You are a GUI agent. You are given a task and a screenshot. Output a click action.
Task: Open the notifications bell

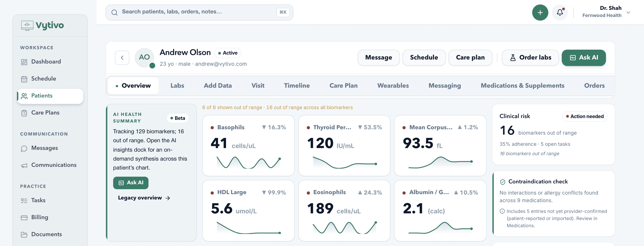click(560, 13)
